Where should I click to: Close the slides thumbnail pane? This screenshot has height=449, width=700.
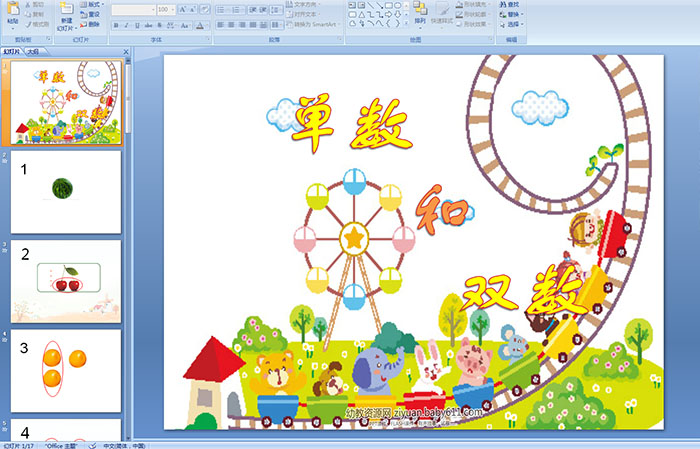pyautogui.click(x=126, y=52)
